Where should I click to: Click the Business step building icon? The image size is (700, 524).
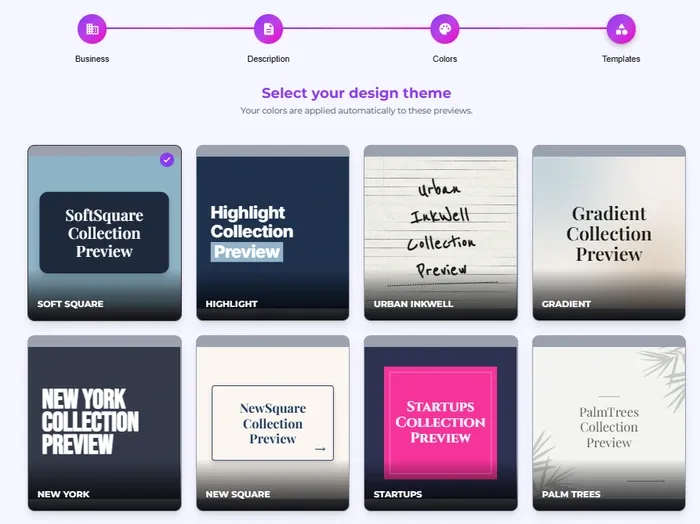[92, 29]
